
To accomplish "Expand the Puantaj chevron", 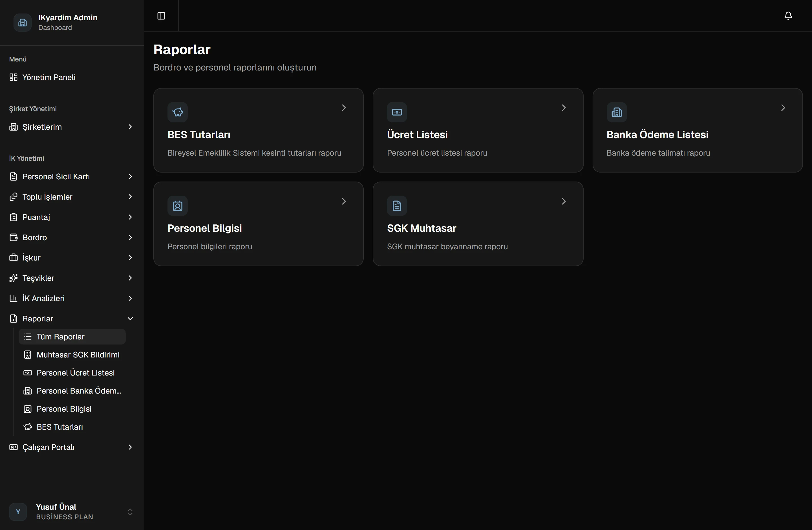I will 130,217.
